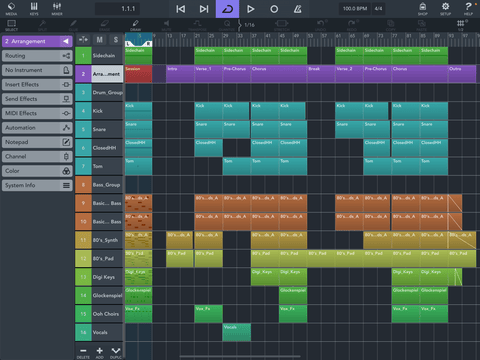Redo the last action
This screenshot has width=480, height=360.
coord(352,25)
